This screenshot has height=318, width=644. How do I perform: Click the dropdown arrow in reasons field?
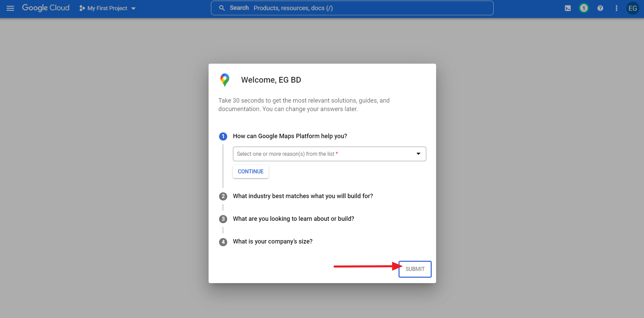(x=418, y=154)
